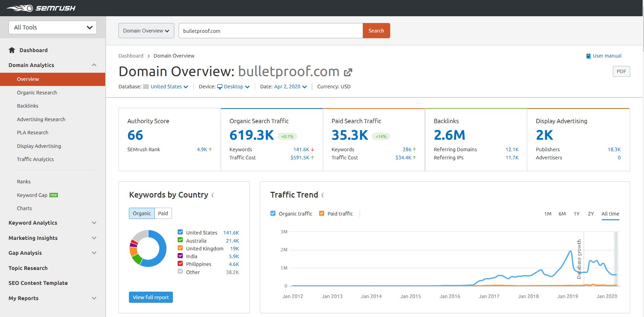Expand the My Reports section
The height and width of the screenshot is (317, 644).
[x=94, y=298]
